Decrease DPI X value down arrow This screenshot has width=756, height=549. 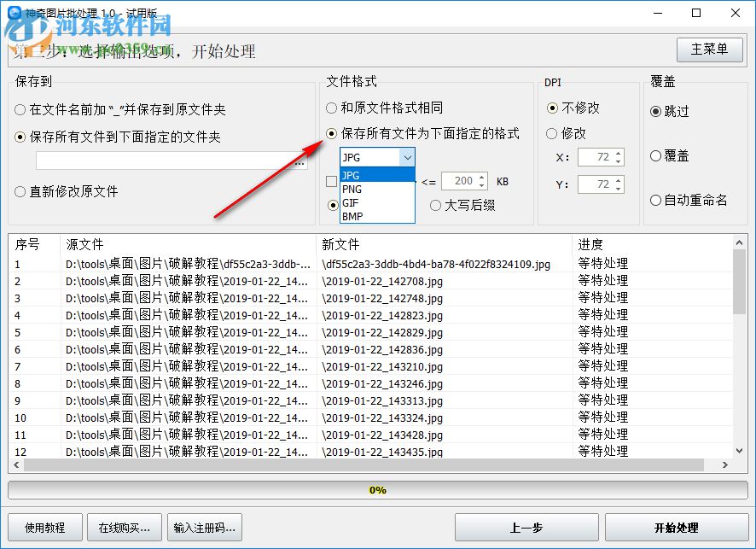pyautogui.click(x=619, y=161)
